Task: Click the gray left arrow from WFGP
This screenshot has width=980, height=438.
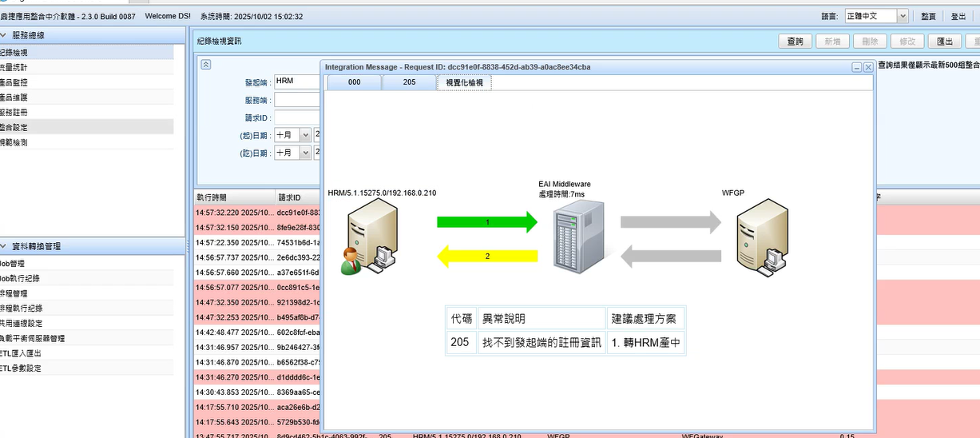Action: 671,256
